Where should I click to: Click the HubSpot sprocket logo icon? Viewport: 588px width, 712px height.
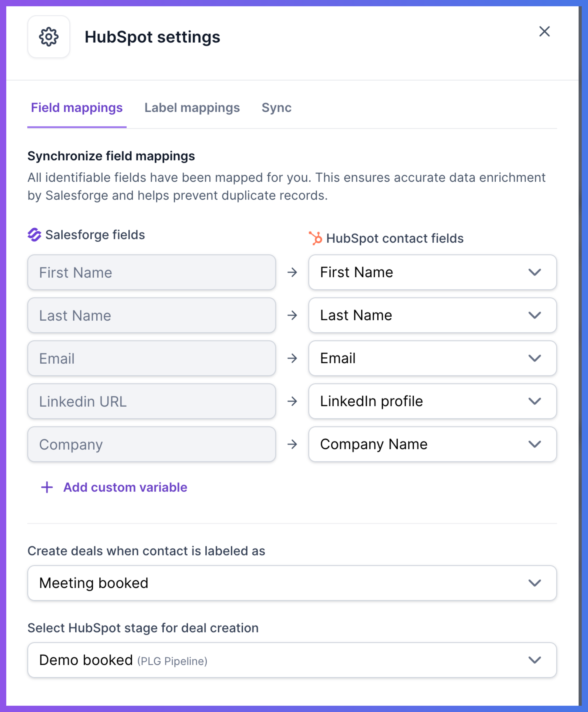click(315, 238)
